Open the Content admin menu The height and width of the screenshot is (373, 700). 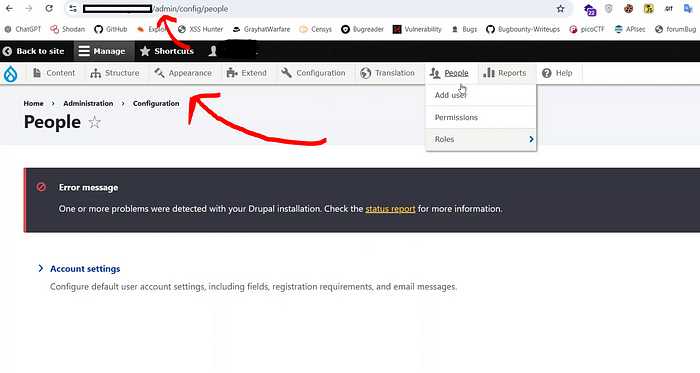[x=54, y=73]
